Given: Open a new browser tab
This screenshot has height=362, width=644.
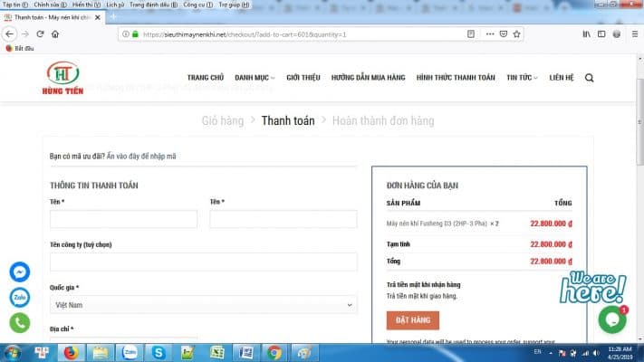Looking at the screenshot, I should coord(114,17).
